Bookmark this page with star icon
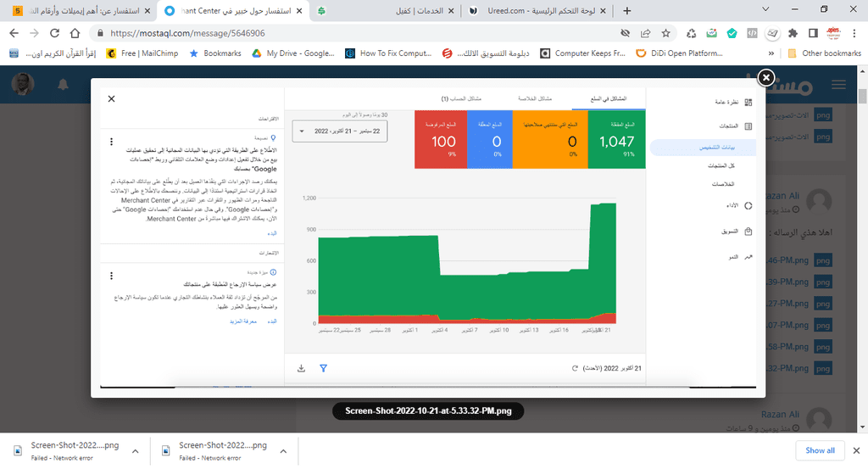Image resolution: width=868 pixels, height=469 pixels. point(666,33)
